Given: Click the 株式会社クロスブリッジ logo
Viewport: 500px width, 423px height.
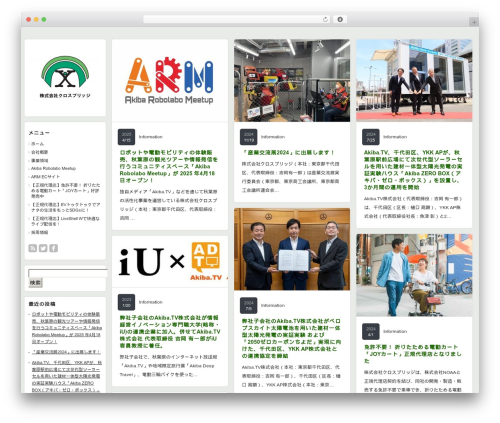Looking at the screenshot, I should click(x=65, y=77).
